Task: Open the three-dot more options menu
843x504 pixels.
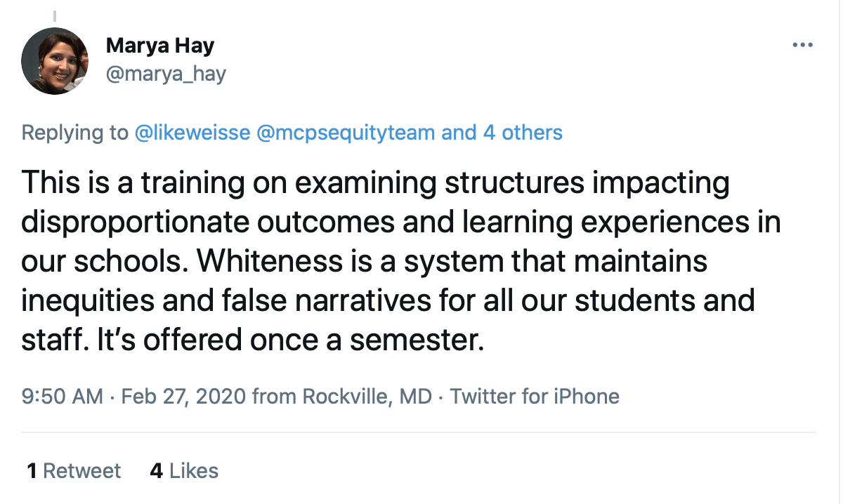Action: pos(802,46)
